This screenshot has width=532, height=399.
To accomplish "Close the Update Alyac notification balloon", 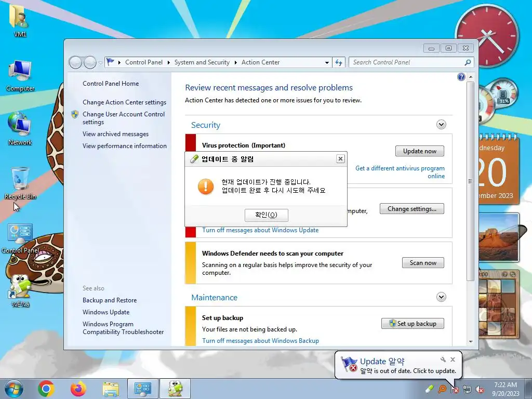I will point(453,360).
